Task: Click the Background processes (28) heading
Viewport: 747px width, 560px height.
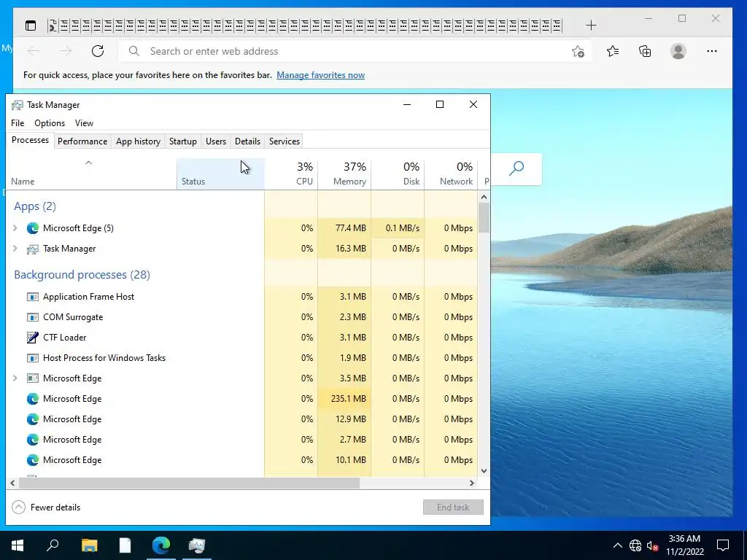Action: tap(82, 275)
